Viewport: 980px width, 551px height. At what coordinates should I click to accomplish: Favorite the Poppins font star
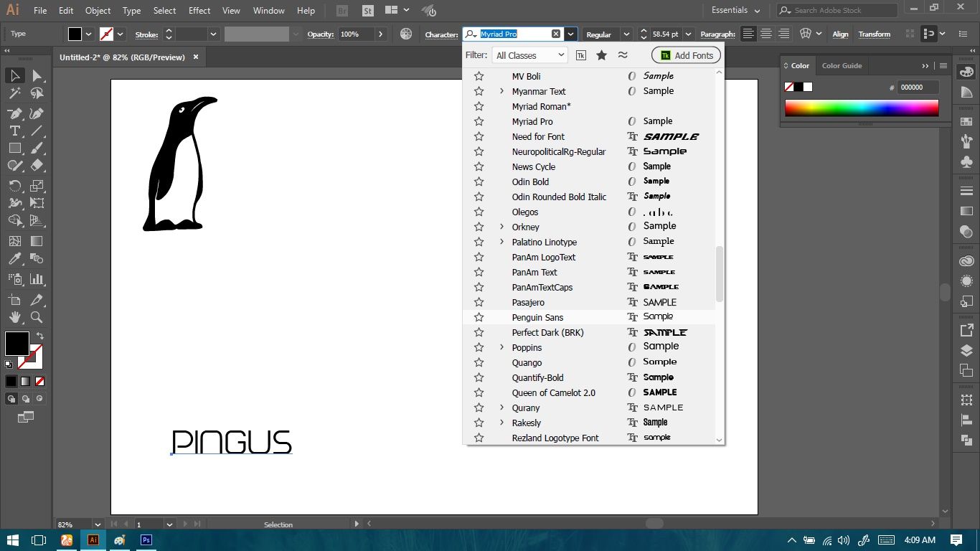tap(479, 347)
